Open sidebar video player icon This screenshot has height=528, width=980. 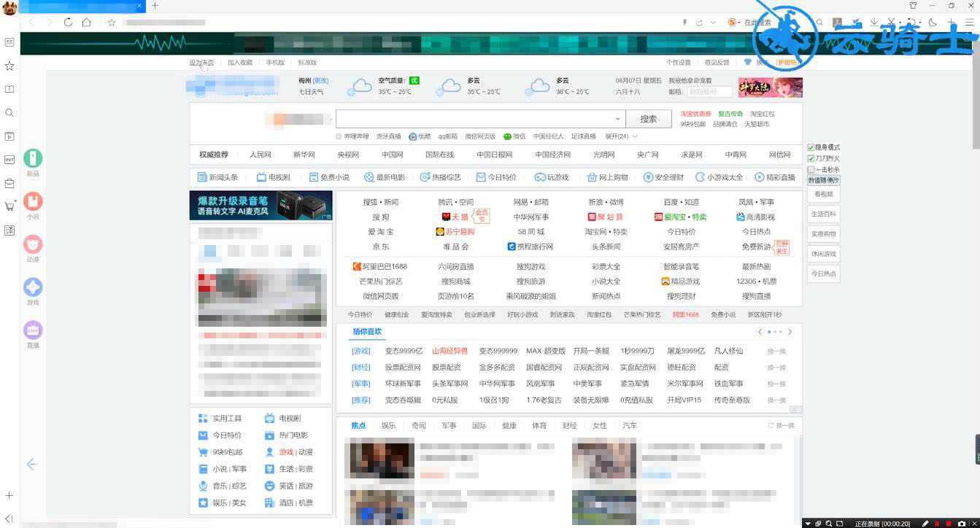(9, 136)
